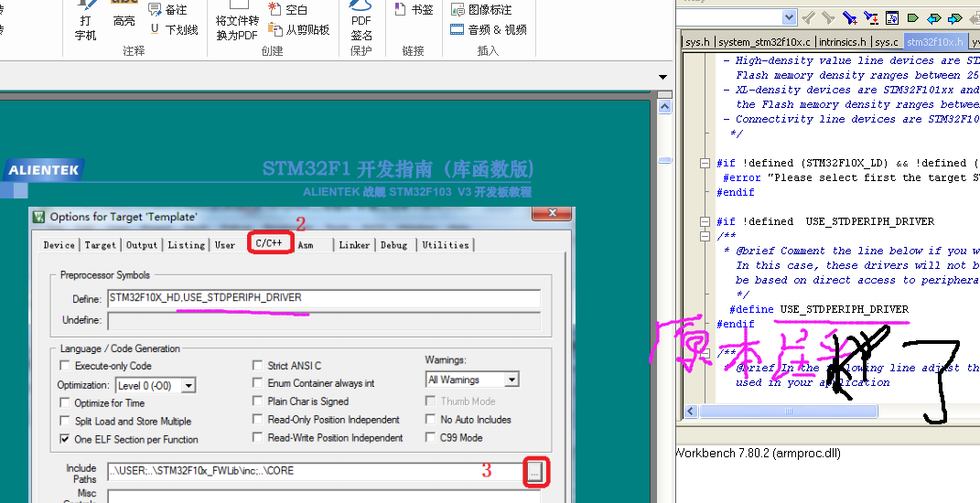Open the Linker tab

coord(354,245)
